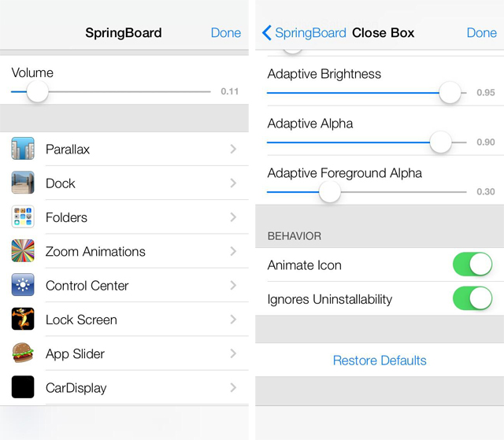The width and height of the screenshot is (504, 440).
Task: Open the Zoom Animations menu entry
Action: pos(124,251)
